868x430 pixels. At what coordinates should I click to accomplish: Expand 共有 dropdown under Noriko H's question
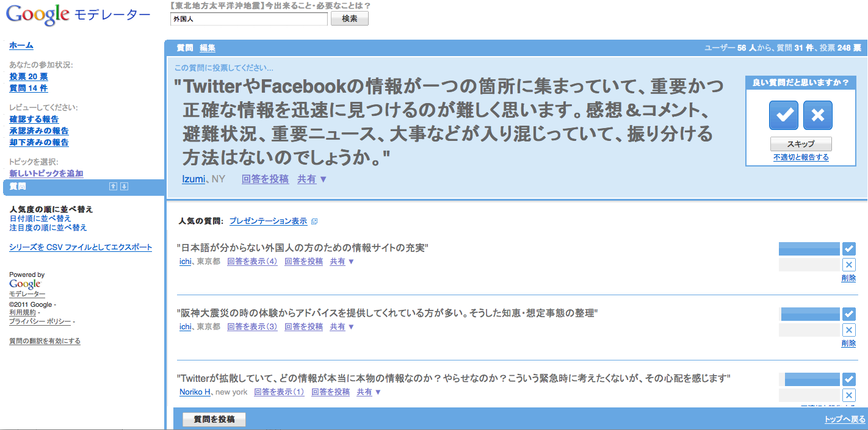tap(369, 392)
